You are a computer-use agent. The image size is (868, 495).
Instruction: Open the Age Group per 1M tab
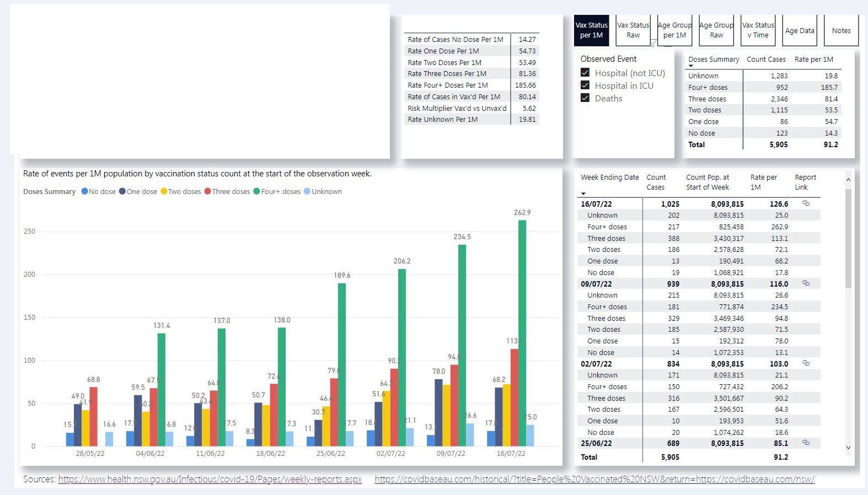point(674,30)
